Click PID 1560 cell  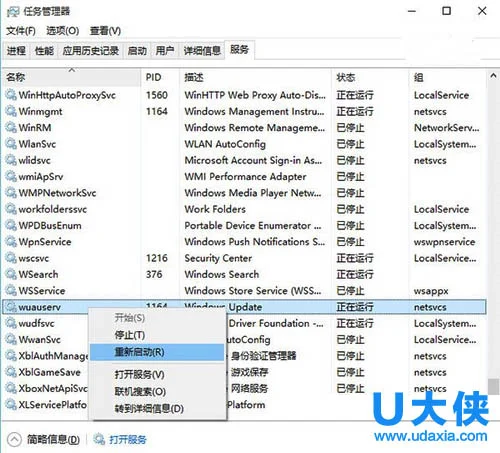point(157,95)
